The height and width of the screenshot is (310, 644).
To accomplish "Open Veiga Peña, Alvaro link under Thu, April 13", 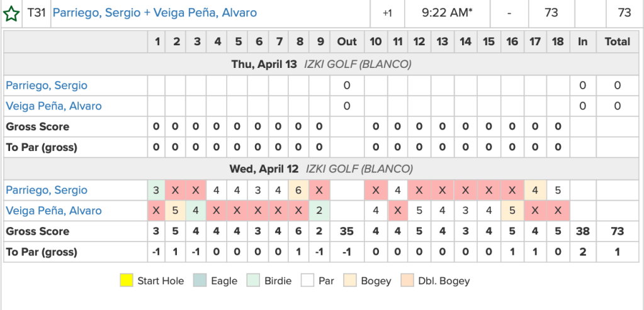I will [x=54, y=106].
